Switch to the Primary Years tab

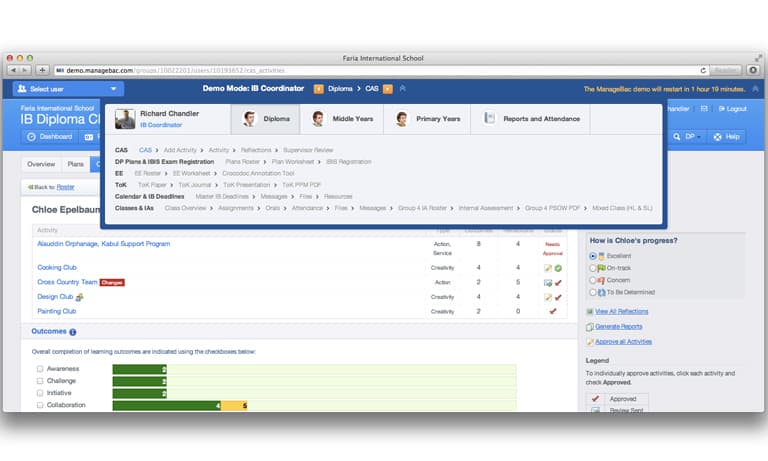pos(427,119)
